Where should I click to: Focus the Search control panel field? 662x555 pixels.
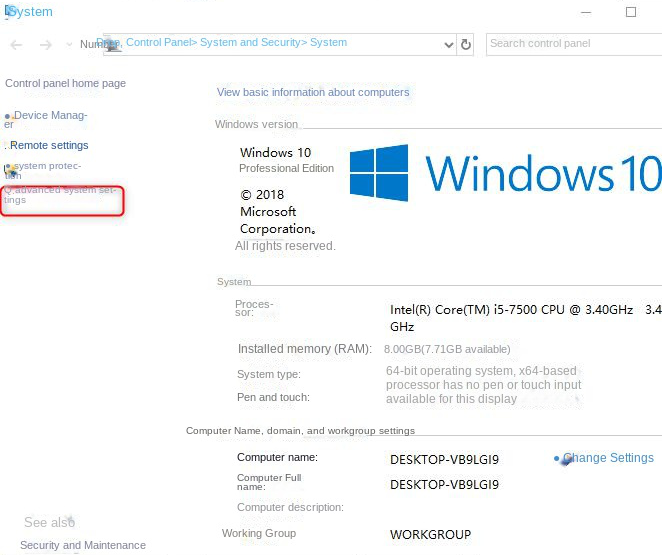coord(574,44)
